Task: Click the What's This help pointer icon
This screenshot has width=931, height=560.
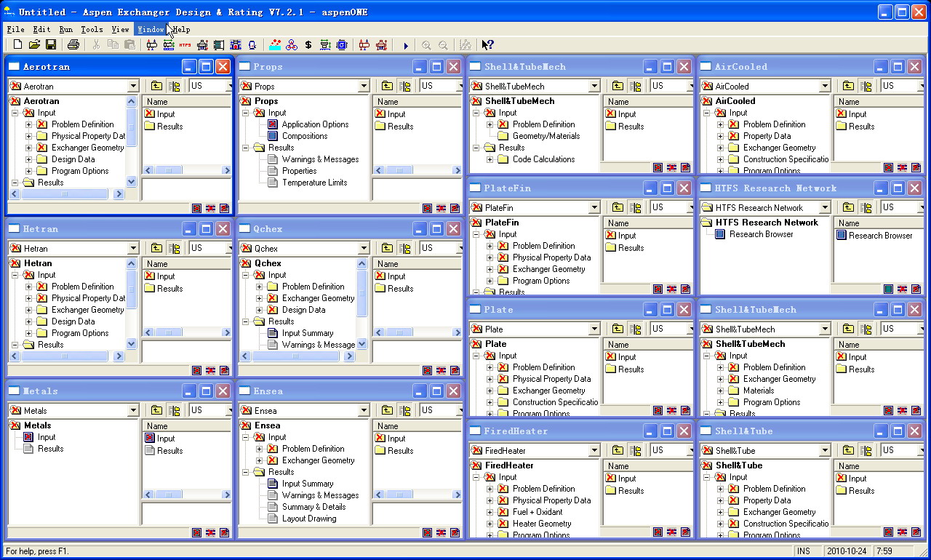Action: 487,45
